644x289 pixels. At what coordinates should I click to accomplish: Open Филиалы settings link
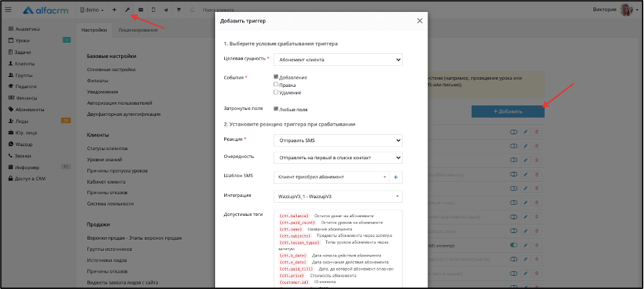[x=98, y=80]
